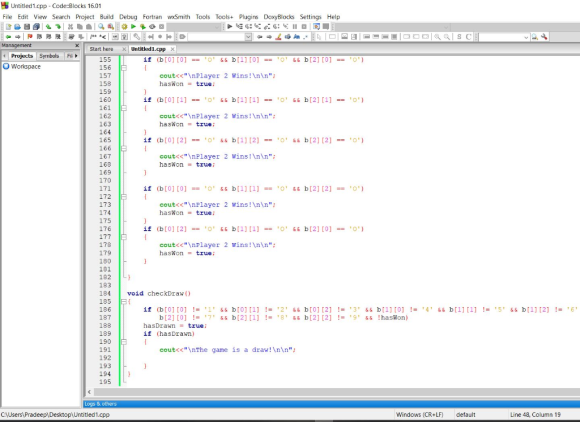This screenshot has width=580, height=422.
Task: Collapse the code block at line 177
Action: tap(124, 237)
